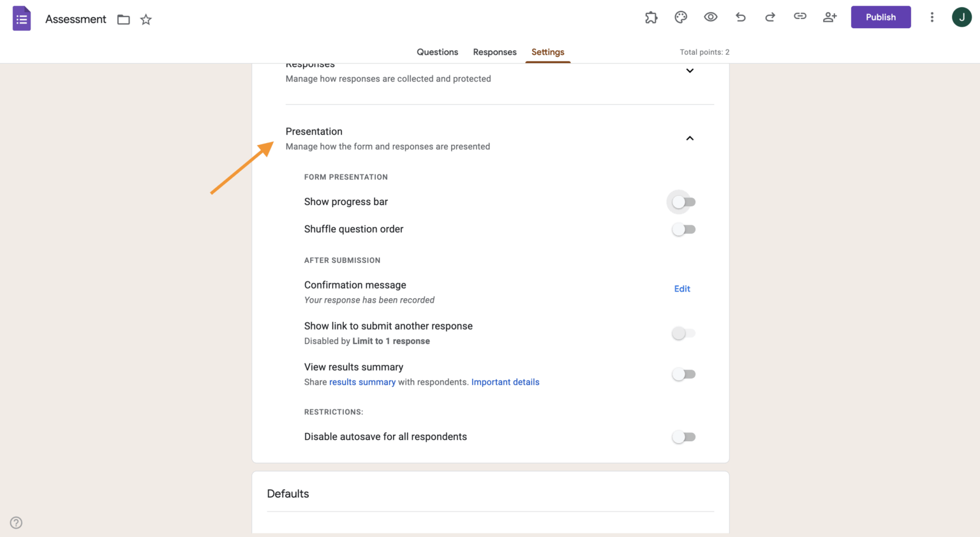
Task: Toggle Disable autosave for all respondents
Action: point(683,437)
